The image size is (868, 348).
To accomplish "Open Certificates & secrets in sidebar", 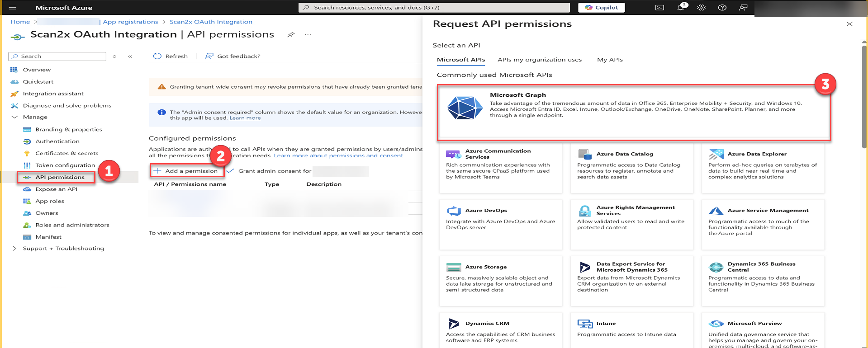I will [66, 153].
